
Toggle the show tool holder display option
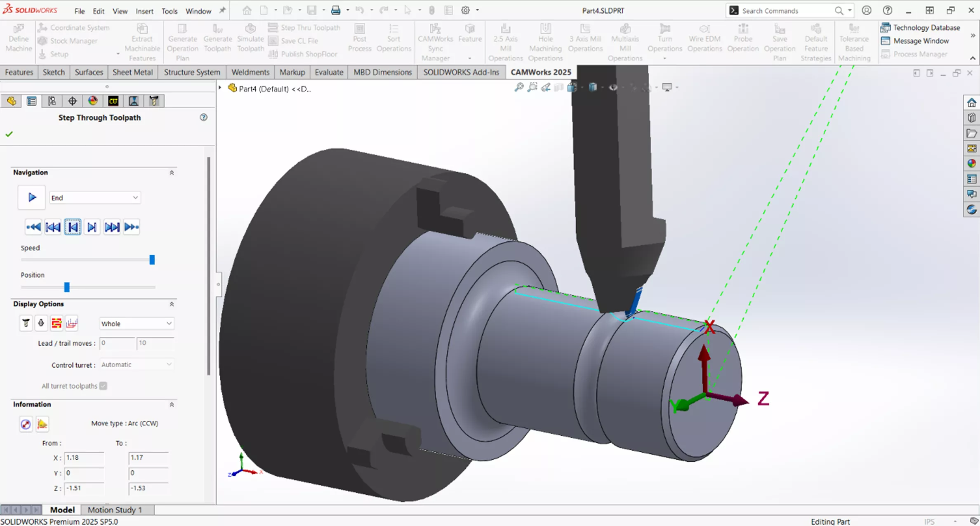41,323
